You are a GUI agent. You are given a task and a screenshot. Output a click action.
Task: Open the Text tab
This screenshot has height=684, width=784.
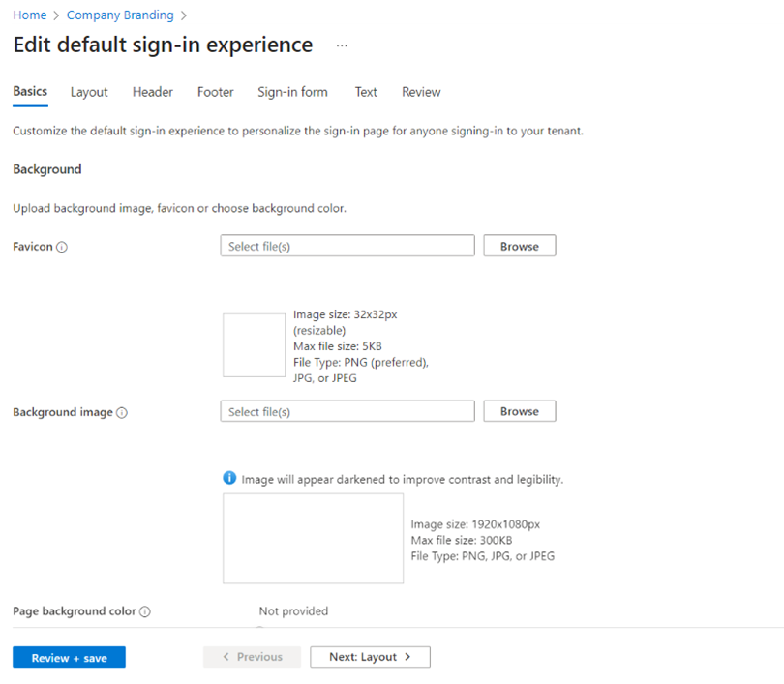[366, 92]
